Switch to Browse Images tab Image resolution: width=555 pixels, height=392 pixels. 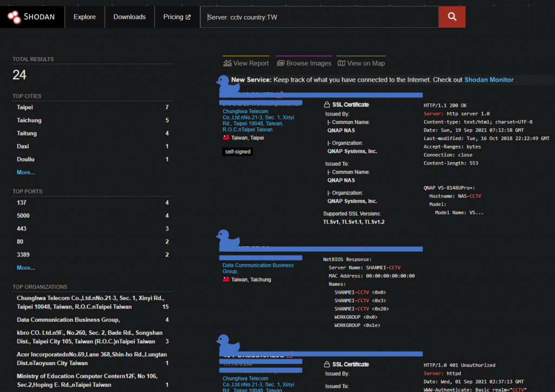coord(304,63)
